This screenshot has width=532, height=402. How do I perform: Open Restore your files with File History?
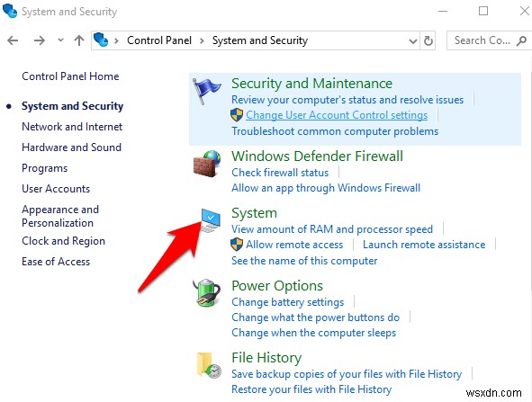[311, 389]
